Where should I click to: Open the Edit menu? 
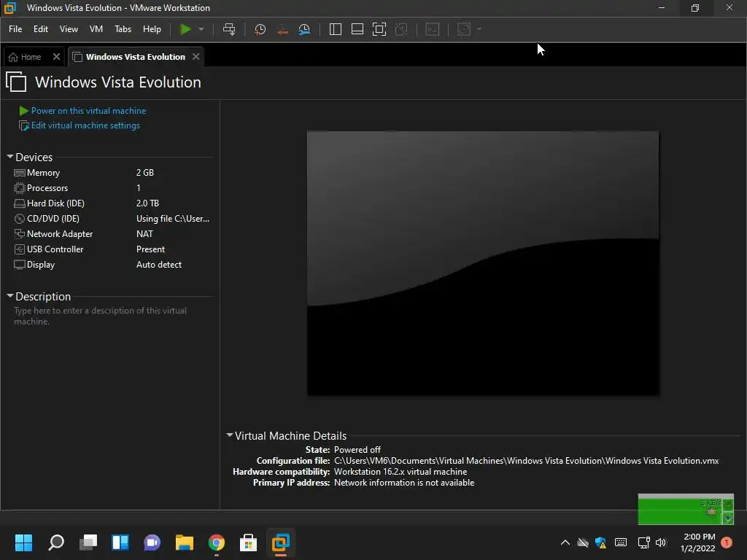(x=41, y=29)
